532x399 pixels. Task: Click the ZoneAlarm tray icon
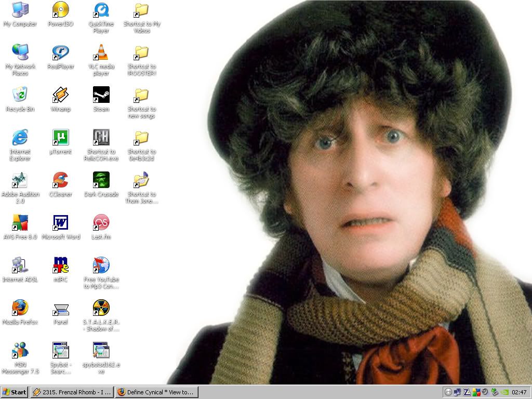coord(467,392)
